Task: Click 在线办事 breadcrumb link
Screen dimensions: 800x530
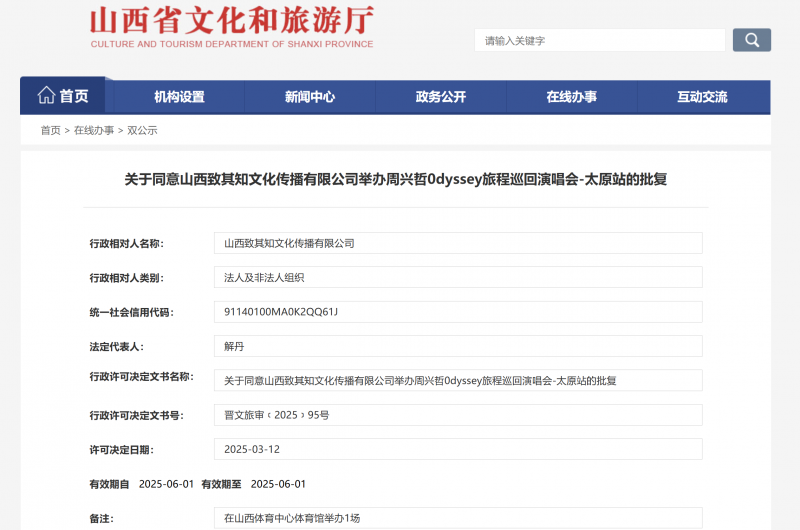Action: [94, 130]
